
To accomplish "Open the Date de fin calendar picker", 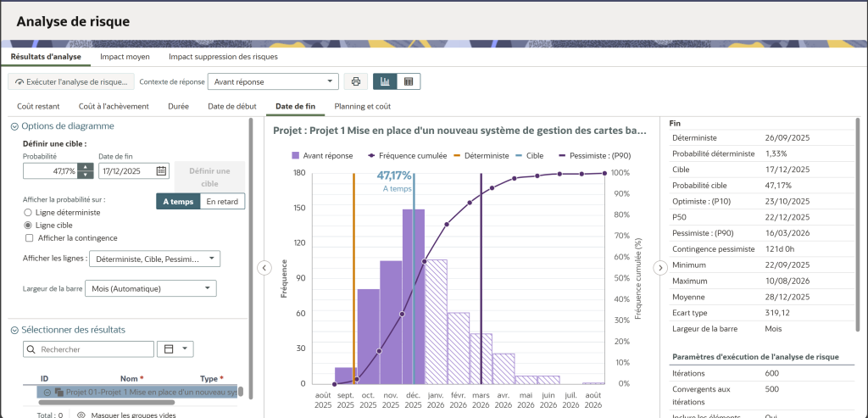I will (161, 170).
